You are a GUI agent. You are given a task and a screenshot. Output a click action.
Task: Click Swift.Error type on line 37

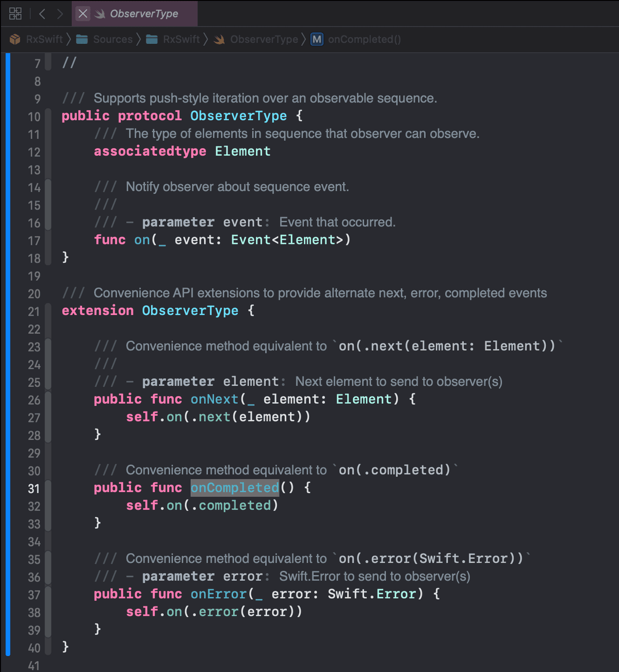coord(372,594)
